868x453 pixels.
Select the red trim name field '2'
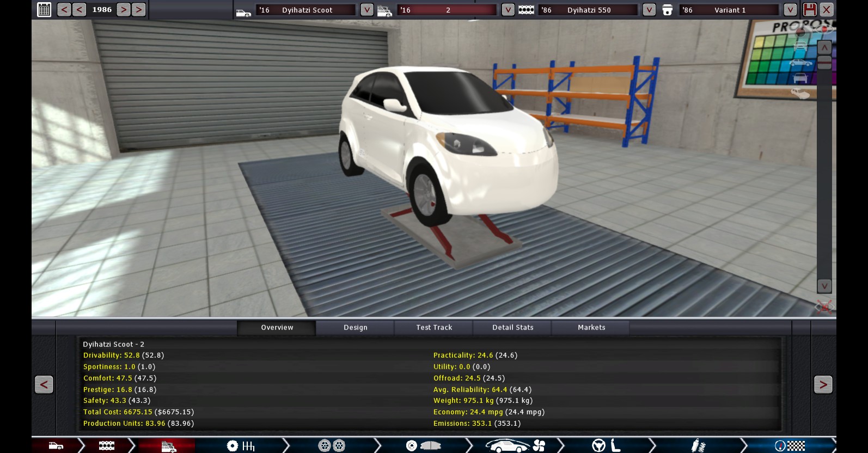[x=447, y=10]
